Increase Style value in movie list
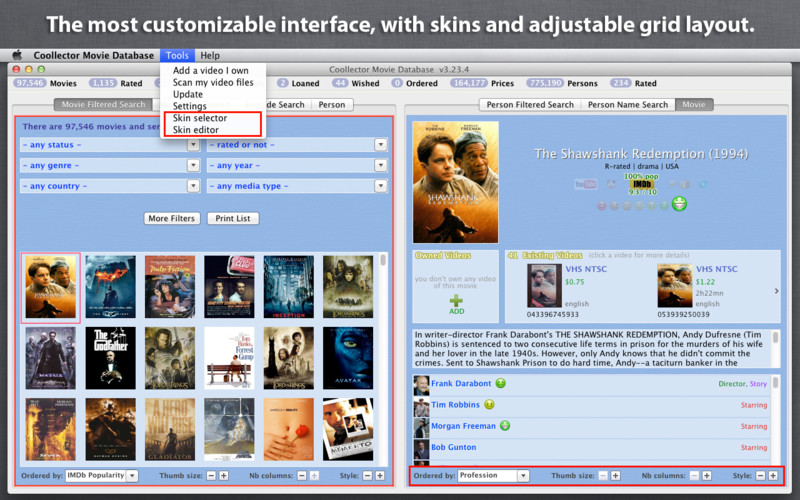800x500 pixels. pyautogui.click(x=380, y=476)
